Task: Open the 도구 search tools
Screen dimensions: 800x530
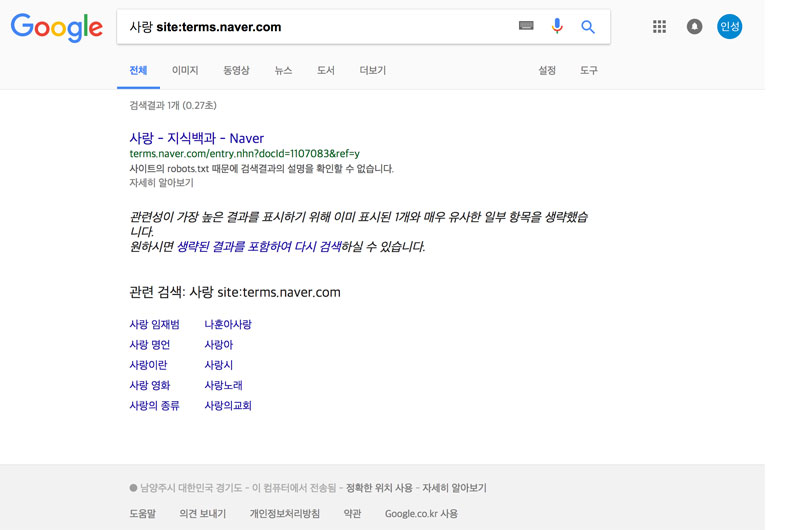Action: tap(588, 70)
